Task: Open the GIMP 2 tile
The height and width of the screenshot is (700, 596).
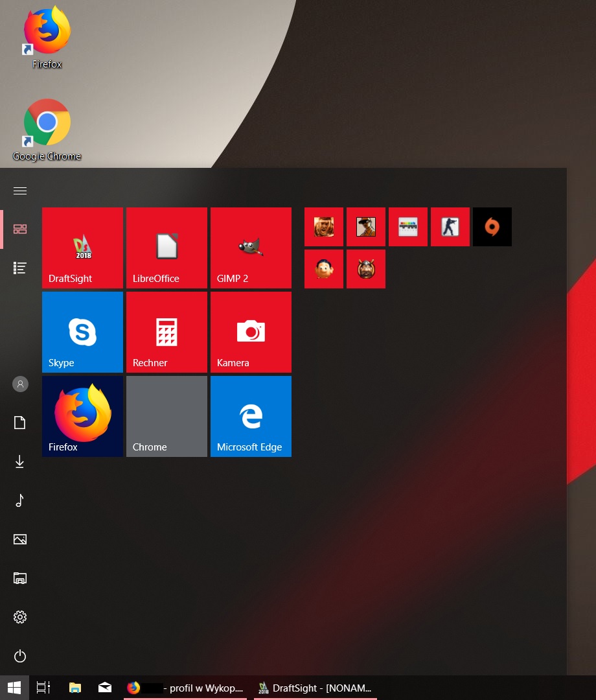Action: 251,248
